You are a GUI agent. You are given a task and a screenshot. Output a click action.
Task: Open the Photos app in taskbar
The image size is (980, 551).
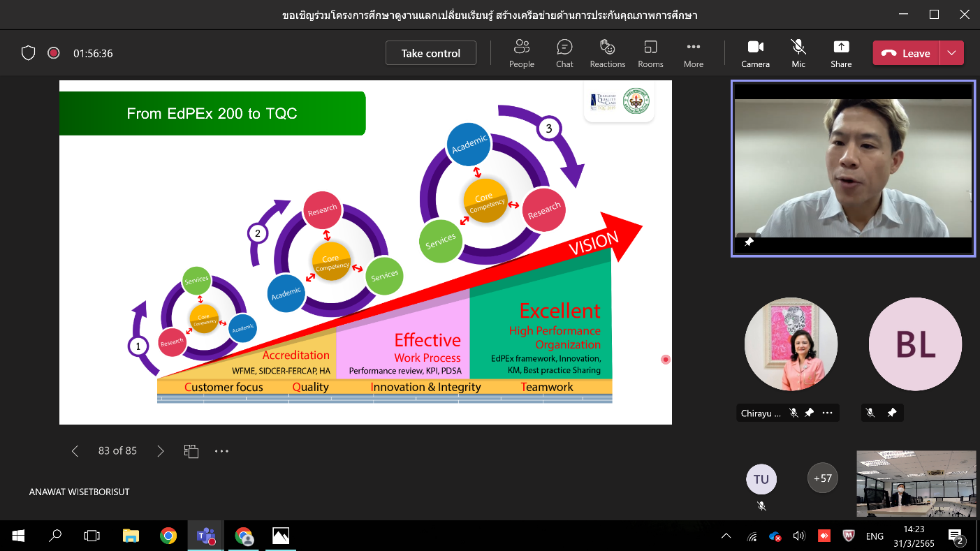pos(281,536)
